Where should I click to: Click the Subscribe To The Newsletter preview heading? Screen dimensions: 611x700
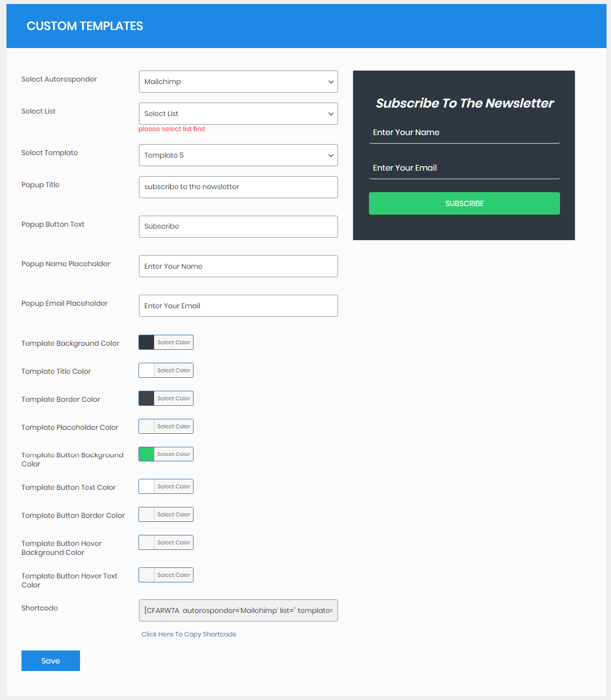(464, 103)
